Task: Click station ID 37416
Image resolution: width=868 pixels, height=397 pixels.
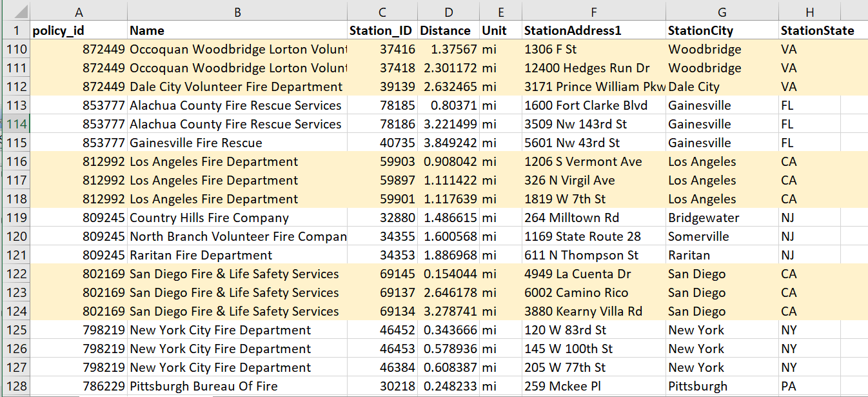Action: [x=382, y=49]
